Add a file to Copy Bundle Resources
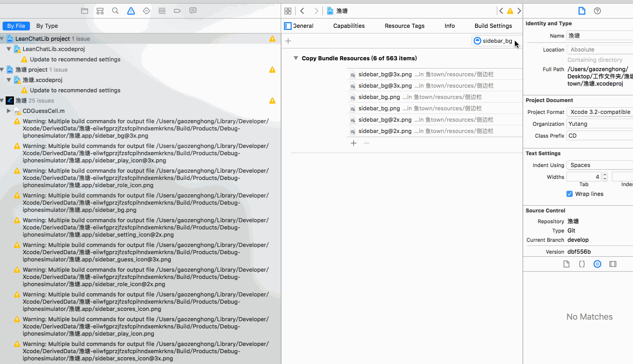This screenshot has height=364, width=633. (353, 143)
